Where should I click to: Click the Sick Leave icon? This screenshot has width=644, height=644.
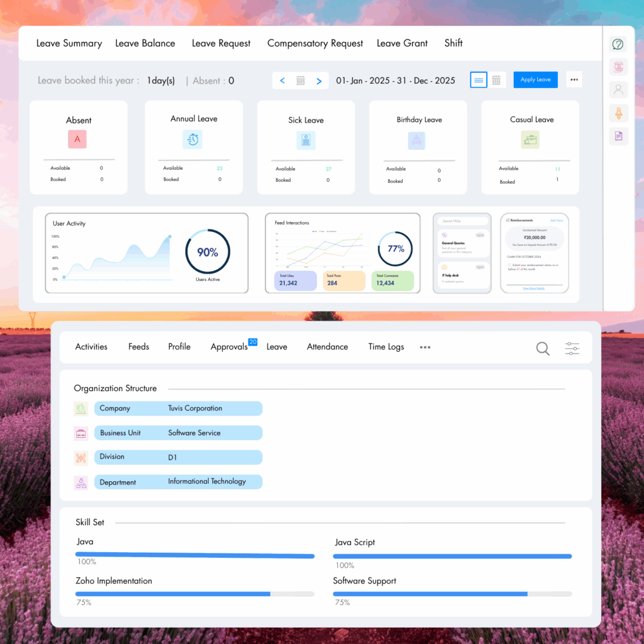coord(306,140)
